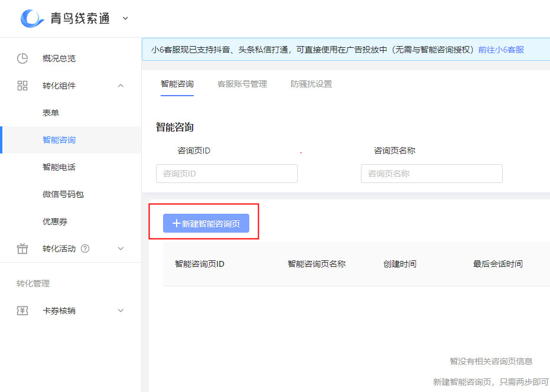Click inside the 咨询页名称 input field
The height and width of the screenshot is (392, 550).
[431, 173]
